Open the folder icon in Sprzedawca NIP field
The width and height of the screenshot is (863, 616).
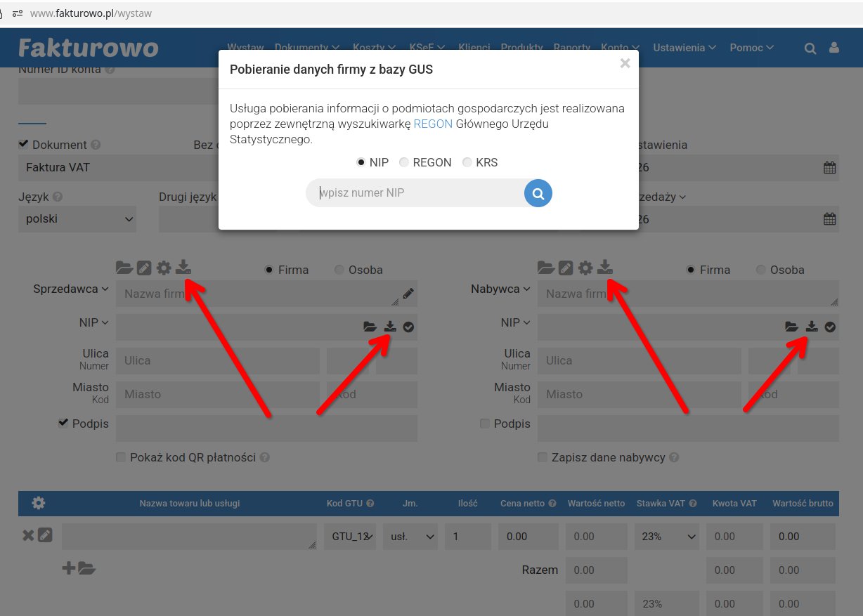point(370,327)
